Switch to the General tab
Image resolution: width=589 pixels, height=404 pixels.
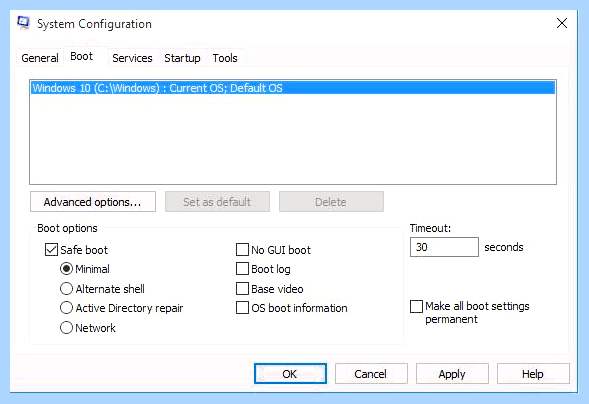click(40, 58)
